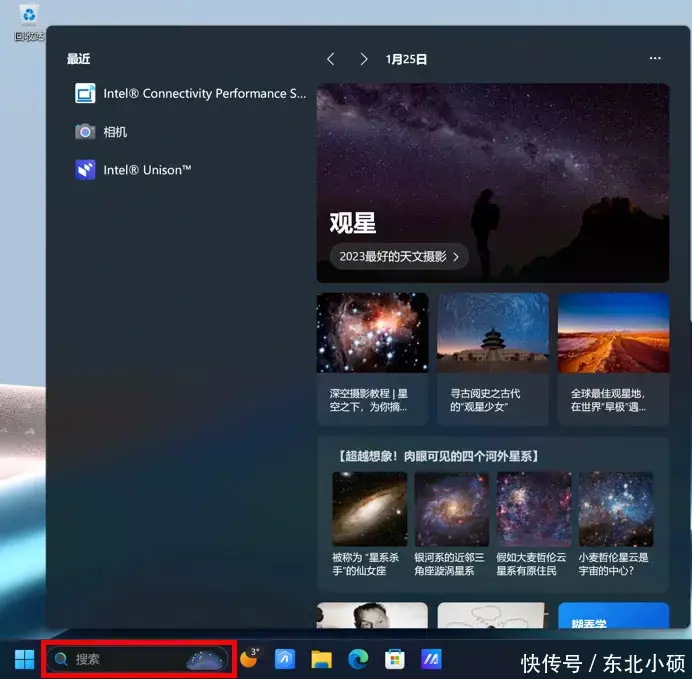Click the 最近 recent section heading
The height and width of the screenshot is (679, 692).
(x=79, y=59)
